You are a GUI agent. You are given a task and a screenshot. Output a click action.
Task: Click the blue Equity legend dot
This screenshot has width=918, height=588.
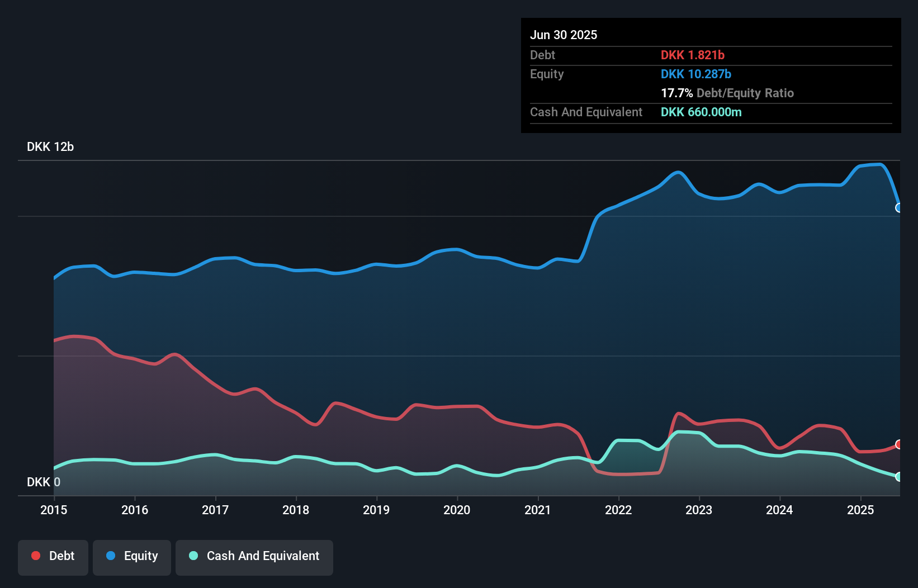click(111, 556)
